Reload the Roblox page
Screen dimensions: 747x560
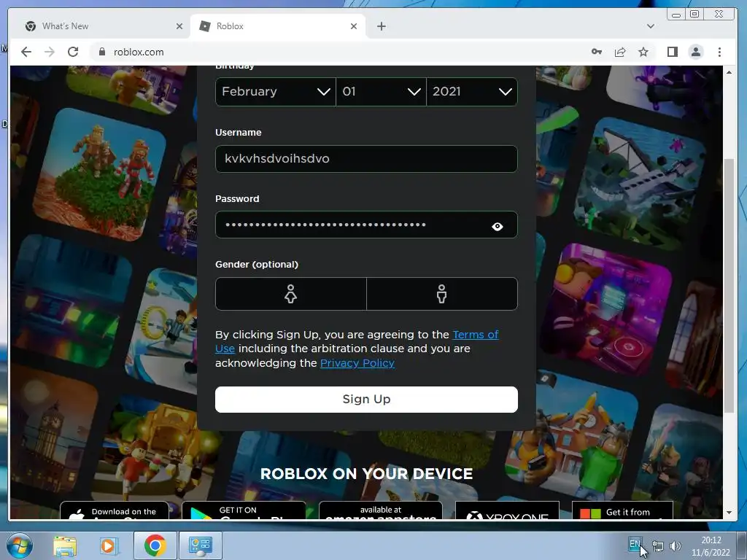tap(73, 52)
